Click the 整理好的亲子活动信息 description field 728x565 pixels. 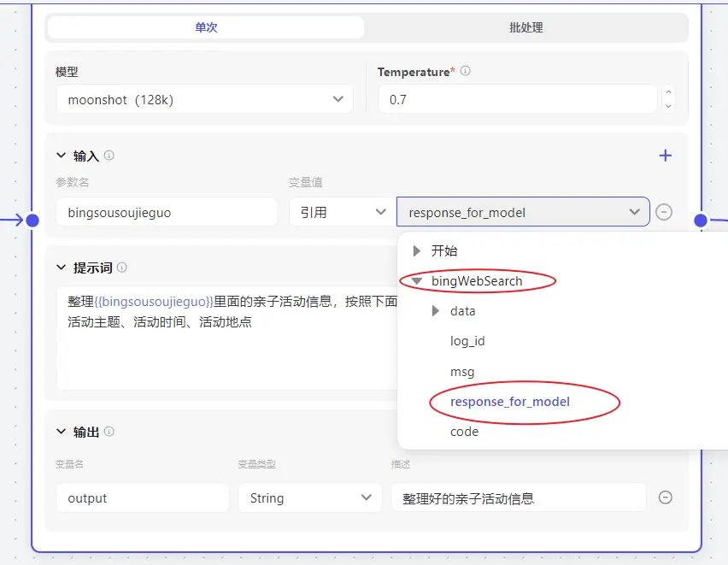[x=518, y=497]
